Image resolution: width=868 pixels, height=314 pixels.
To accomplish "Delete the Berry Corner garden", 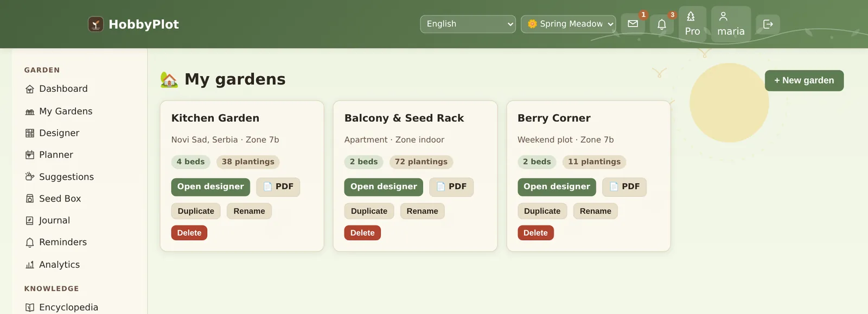I will pos(535,233).
